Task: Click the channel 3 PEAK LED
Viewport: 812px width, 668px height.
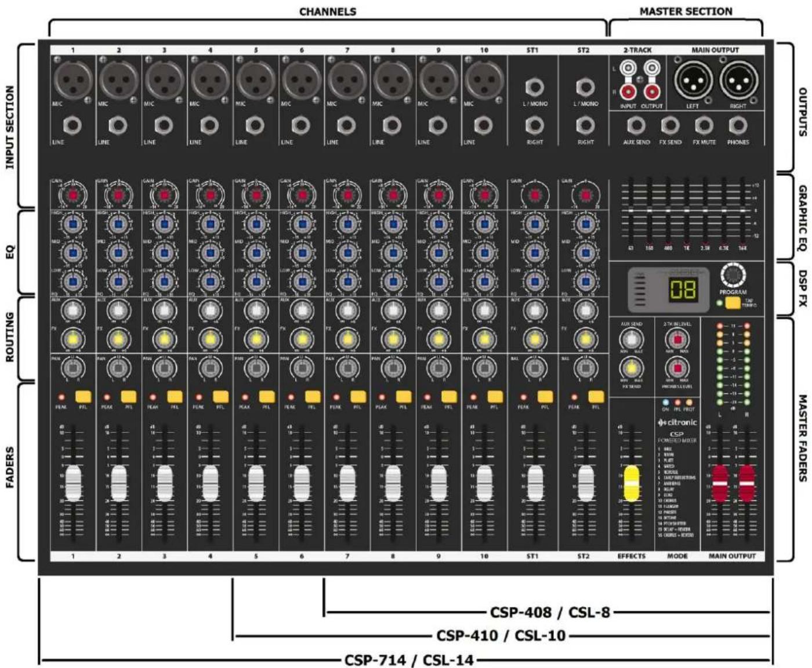Action: [153, 398]
